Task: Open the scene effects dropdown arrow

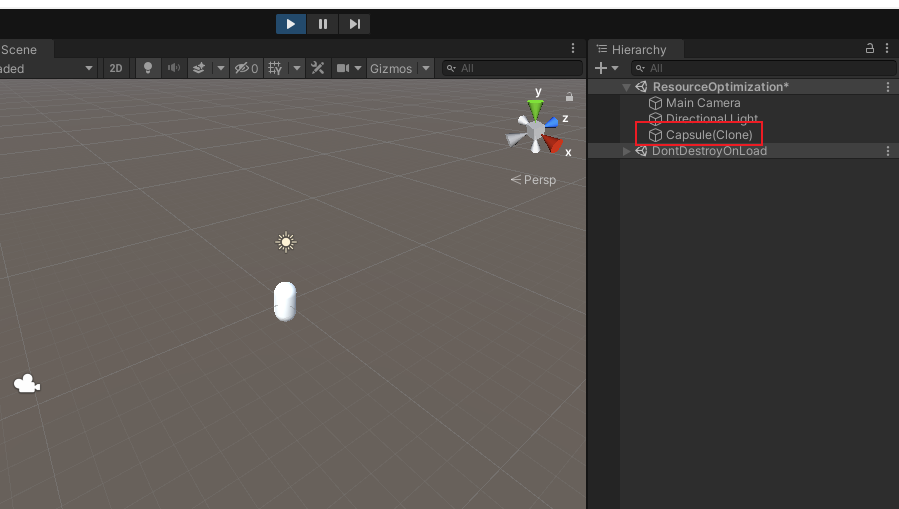Action: pyautogui.click(x=220, y=68)
